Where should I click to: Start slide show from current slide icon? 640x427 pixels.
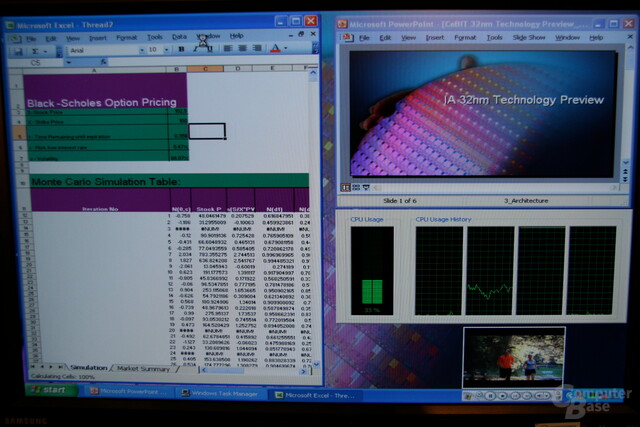point(366,187)
